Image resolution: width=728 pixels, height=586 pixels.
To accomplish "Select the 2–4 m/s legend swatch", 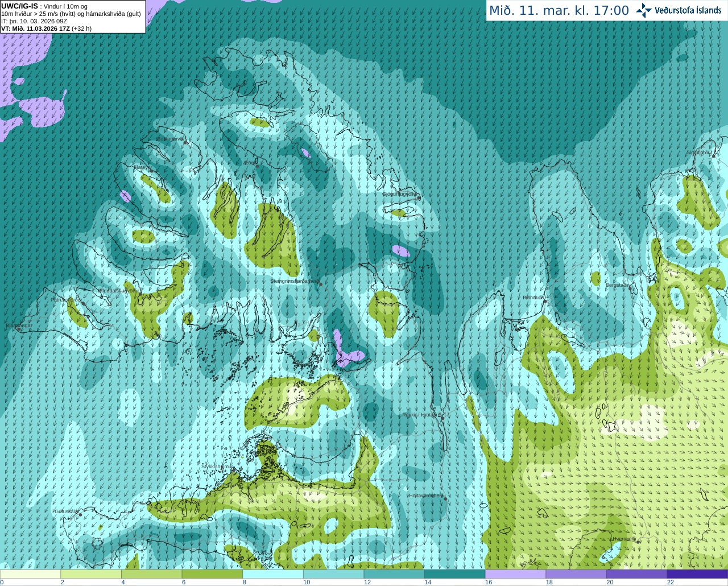I will click(91, 574).
